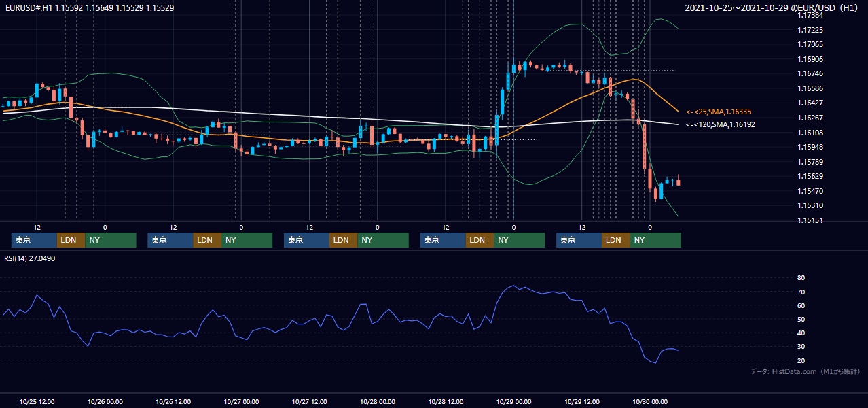The height and width of the screenshot is (408, 868).
Task: Select the 10/29 00:00 date label
Action: 514,401
